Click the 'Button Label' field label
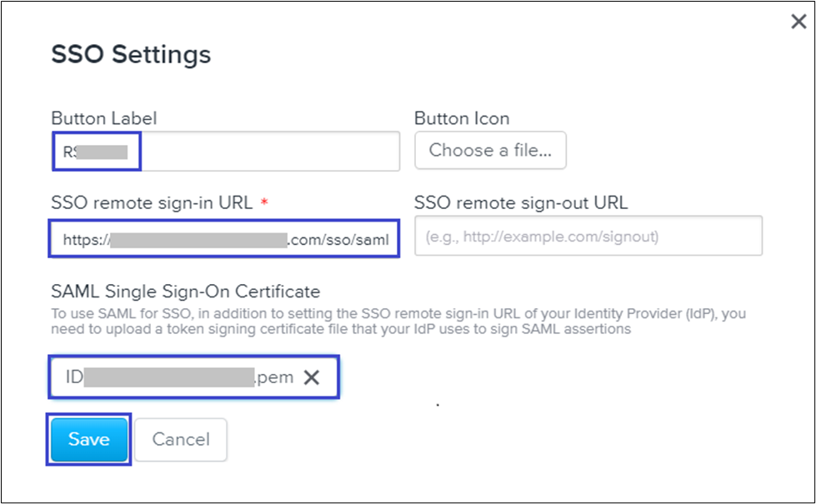 click(103, 118)
